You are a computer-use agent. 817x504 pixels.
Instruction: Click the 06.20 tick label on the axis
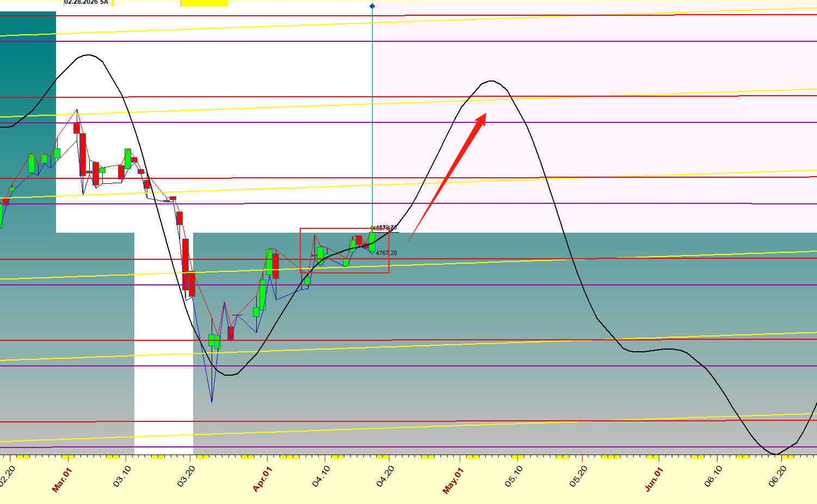click(x=777, y=476)
